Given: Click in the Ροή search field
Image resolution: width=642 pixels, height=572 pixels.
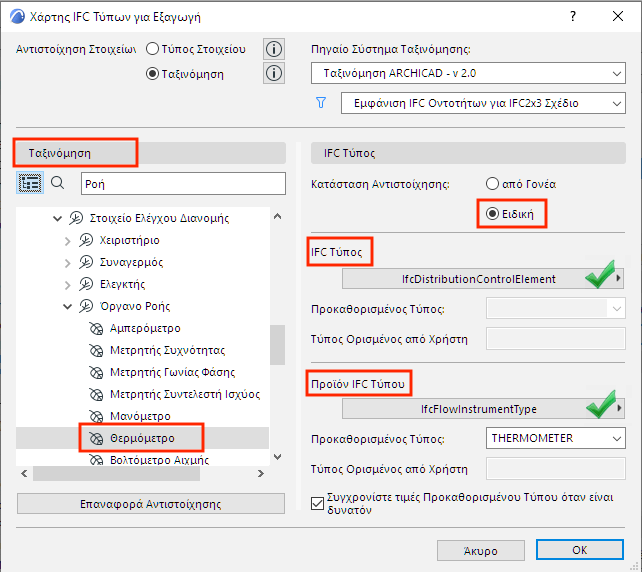Looking at the screenshot, I should pos(183,183).
